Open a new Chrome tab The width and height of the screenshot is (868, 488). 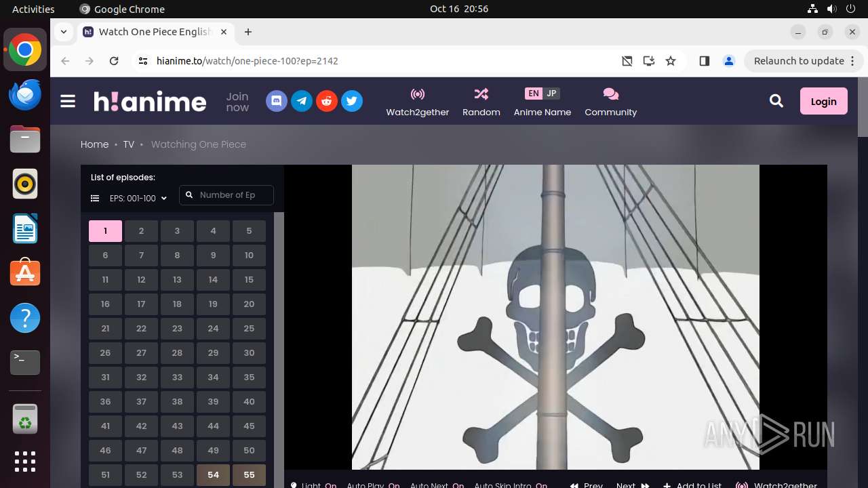(x=248, y=32)
